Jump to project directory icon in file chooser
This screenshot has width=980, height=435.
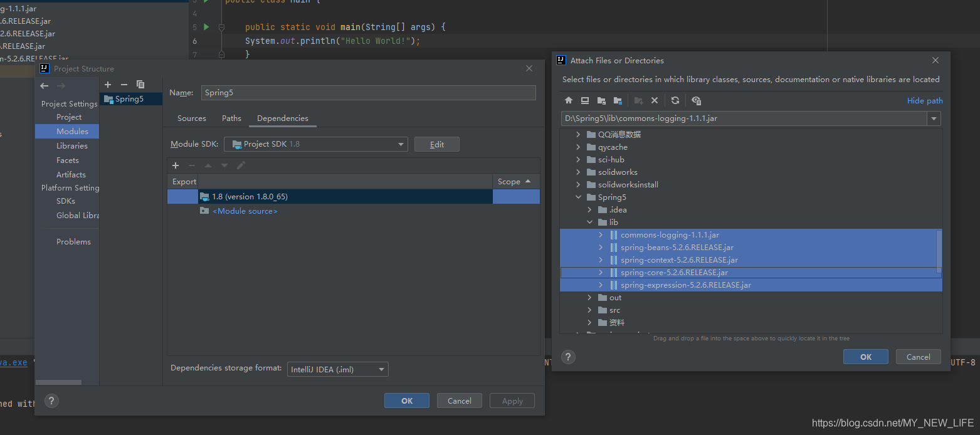click(601, 100)
